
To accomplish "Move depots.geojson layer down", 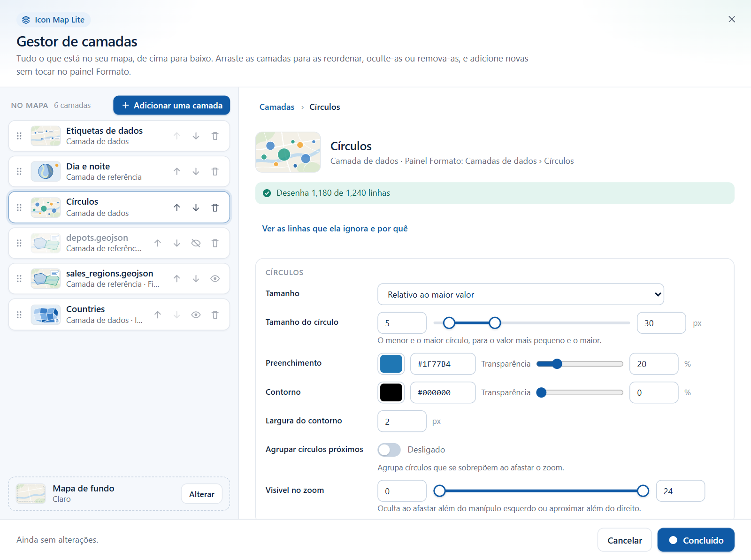I will click(176, 243).
